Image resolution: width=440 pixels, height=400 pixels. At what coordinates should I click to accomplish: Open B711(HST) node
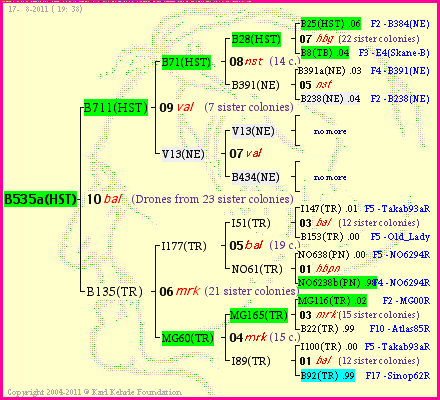[x=116, y=108]
